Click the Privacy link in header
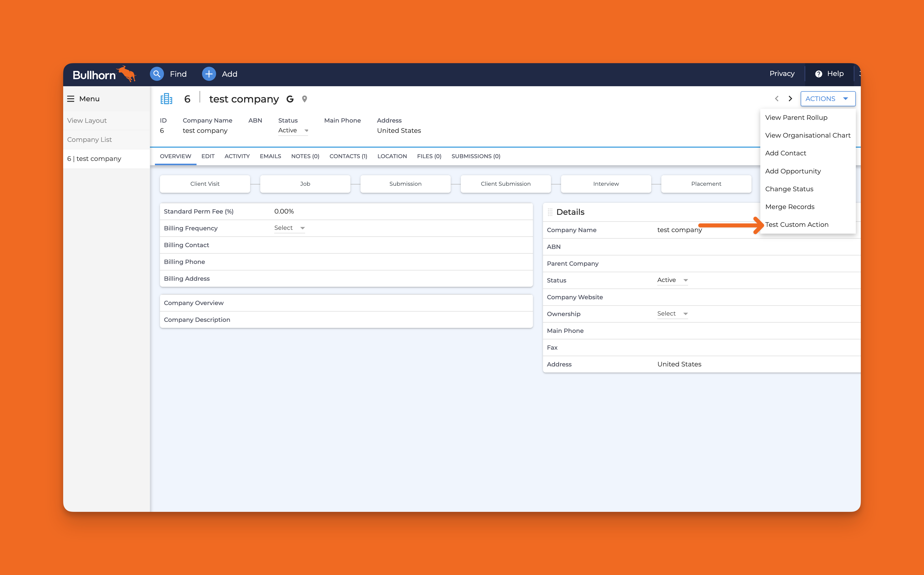Viewport: 924px width, 575px height. [x=782, y=74]
